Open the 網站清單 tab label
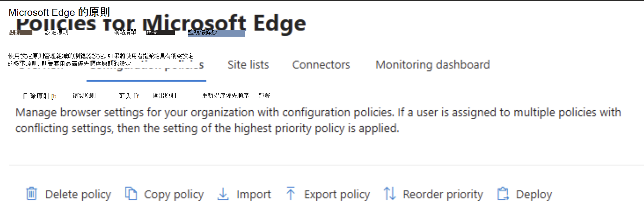Viewport: 644px width, 221px height. 125,32
